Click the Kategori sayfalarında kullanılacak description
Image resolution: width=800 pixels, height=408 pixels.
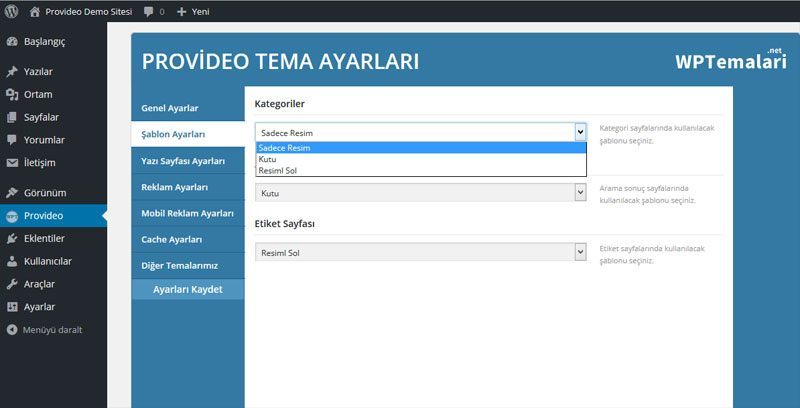657,134
